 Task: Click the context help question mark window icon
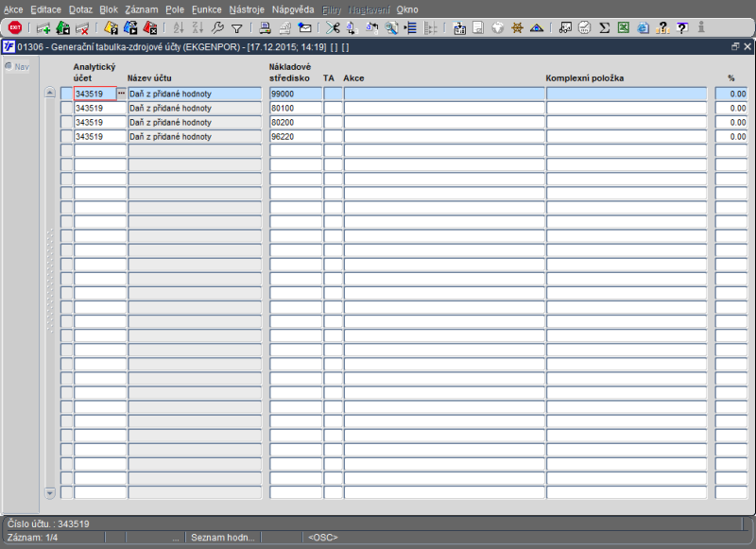coord(682,28)
